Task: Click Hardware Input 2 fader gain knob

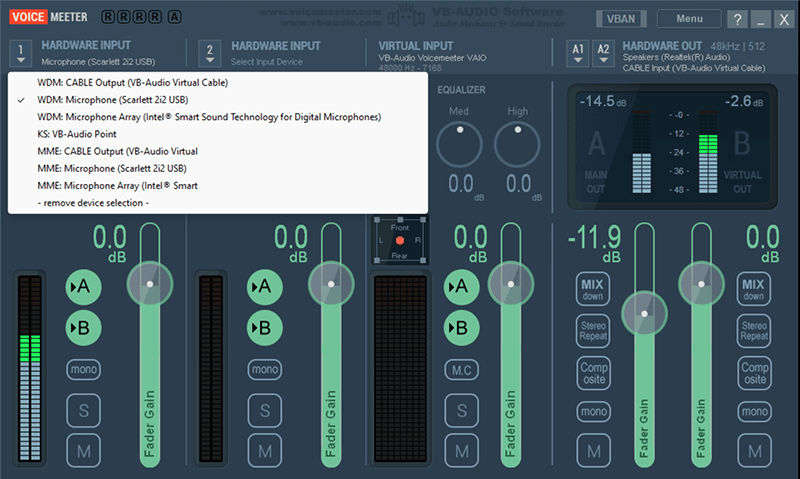Action: point(331,284)
